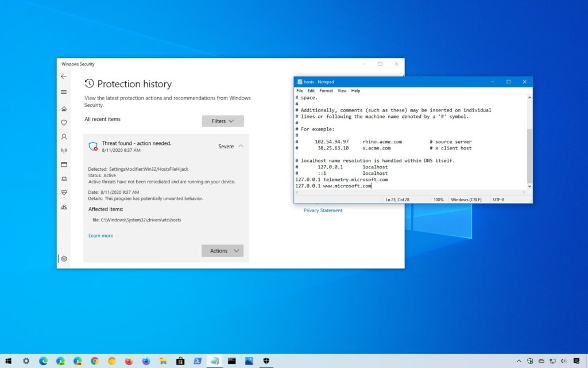
Task: Open Firewall & network protection icon
Action: pyautogui.click(x=64, y=151)
